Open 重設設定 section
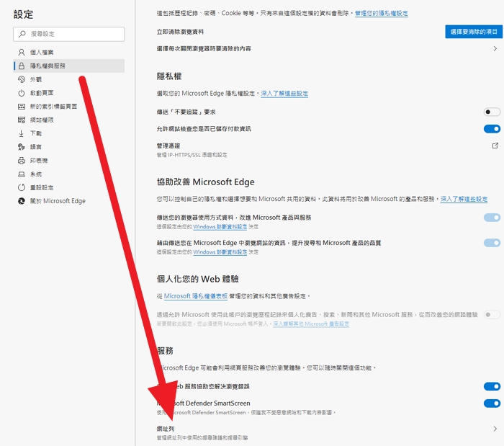 tap(69, 187)
